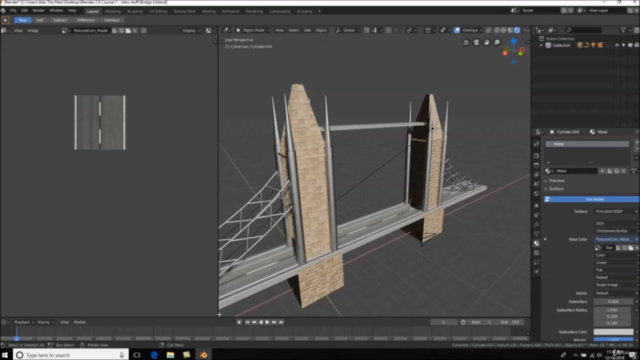This screenshot has height=360, width=640.
Task: Open the Overlays options dropdown arrow
Action: [481, 30]
